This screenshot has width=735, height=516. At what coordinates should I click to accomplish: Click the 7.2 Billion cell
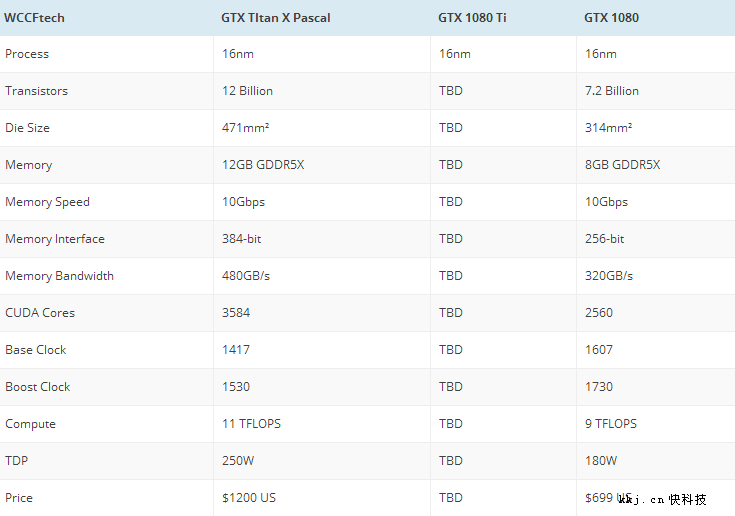coord(611,91)
